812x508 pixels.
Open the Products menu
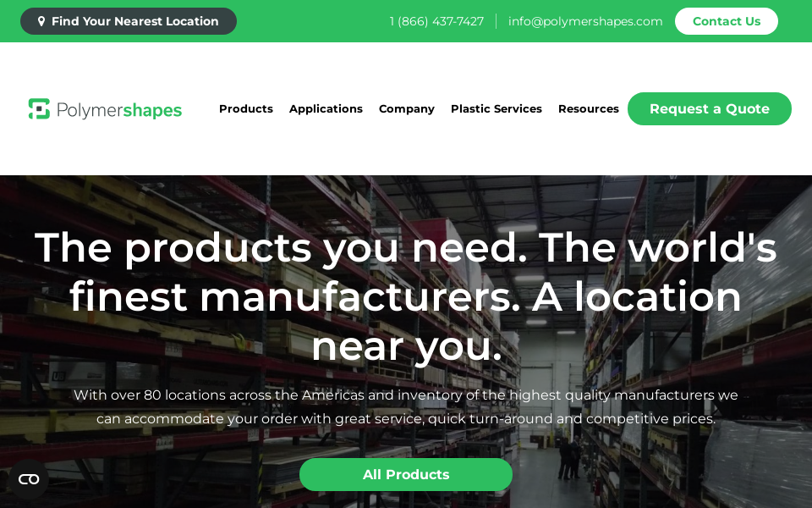246,109
